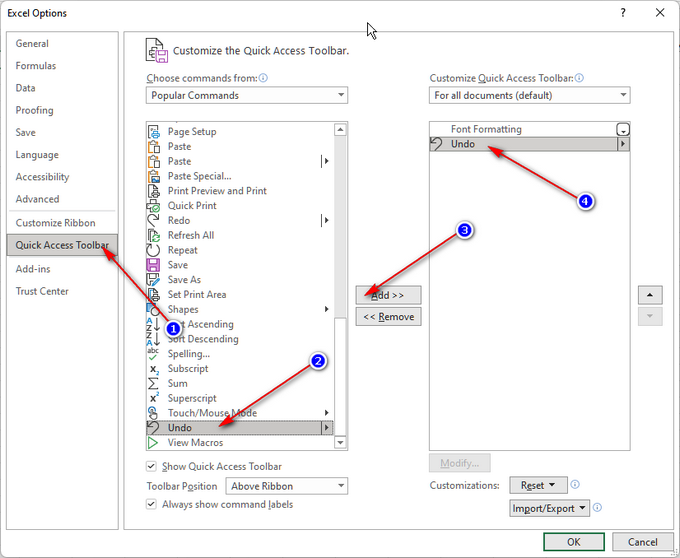Image resolution: width=680 pixels, height=558 pixels.
Task: Click the info icon beside Import/Export
Action: click(x=597, y=507)
